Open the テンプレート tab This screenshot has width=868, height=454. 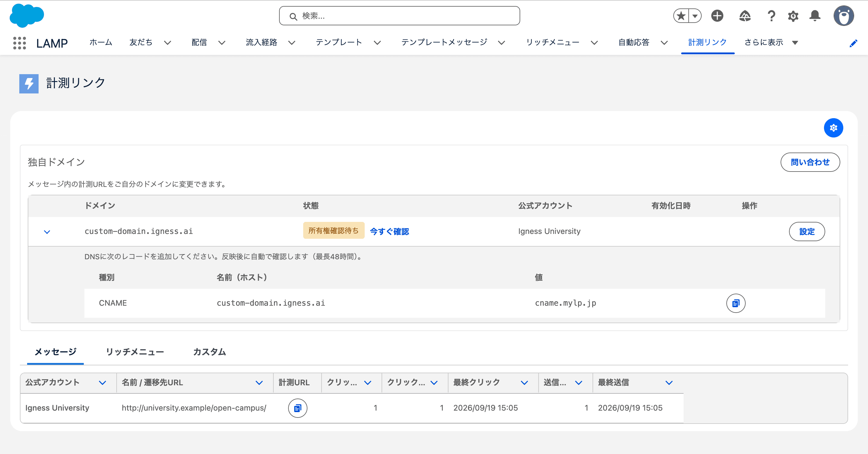[x=339, y=43]
